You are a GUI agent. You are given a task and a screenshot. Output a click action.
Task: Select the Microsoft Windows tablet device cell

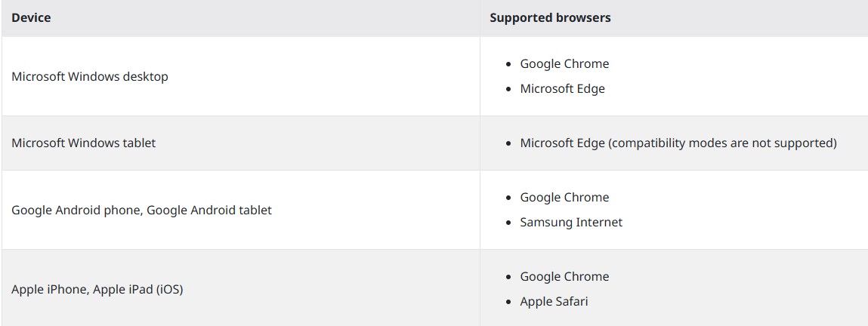(x=83, y=143)
